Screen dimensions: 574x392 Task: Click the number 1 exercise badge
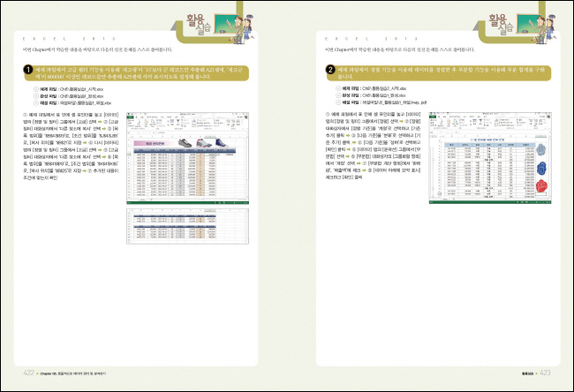pyautogui.click(x=29, y=71)
